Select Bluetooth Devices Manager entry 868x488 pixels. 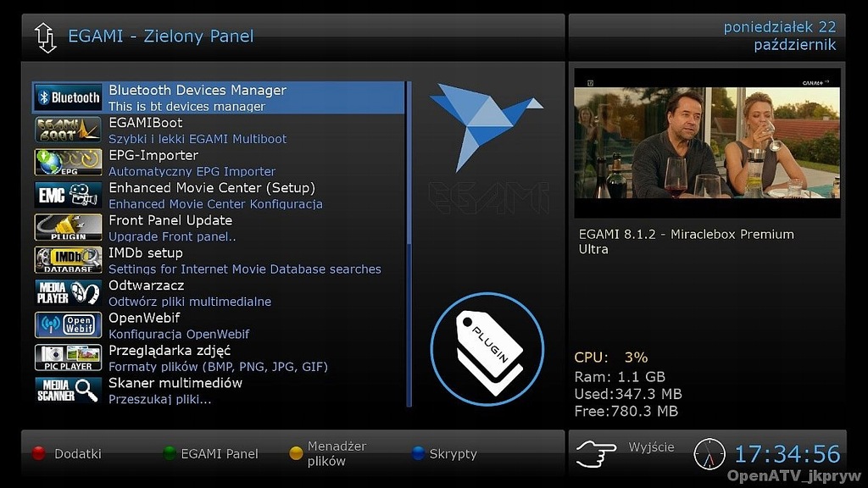click(219, 97)
